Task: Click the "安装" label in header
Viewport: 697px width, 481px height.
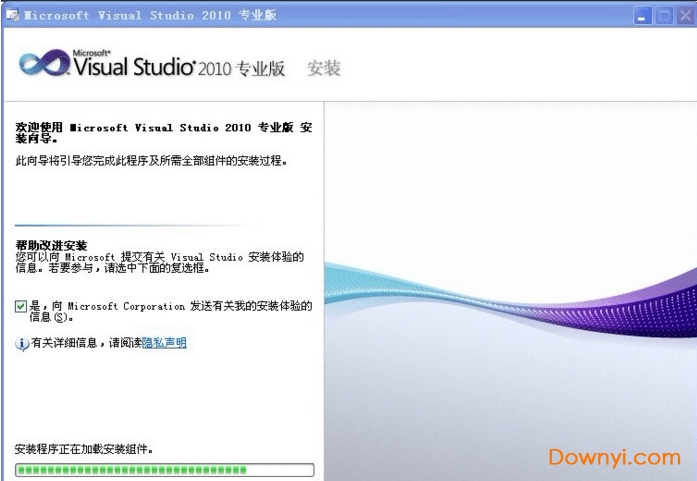Action: 324,68
